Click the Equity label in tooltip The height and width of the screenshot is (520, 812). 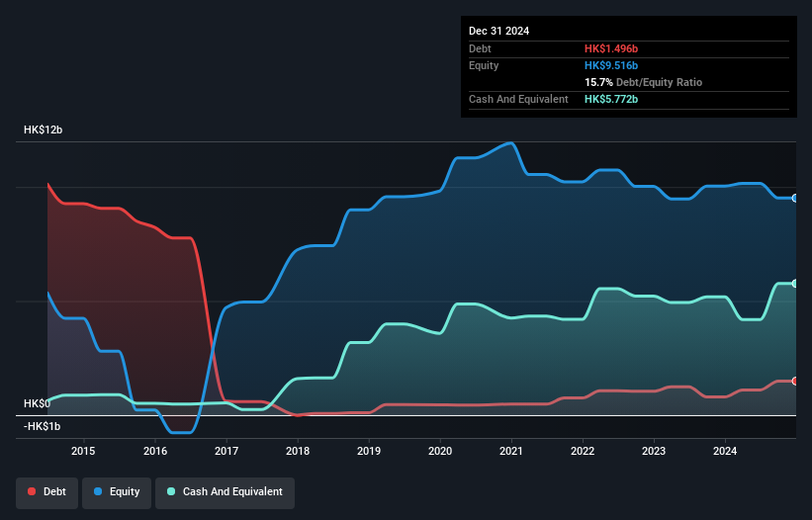click(x=484, y=65)
